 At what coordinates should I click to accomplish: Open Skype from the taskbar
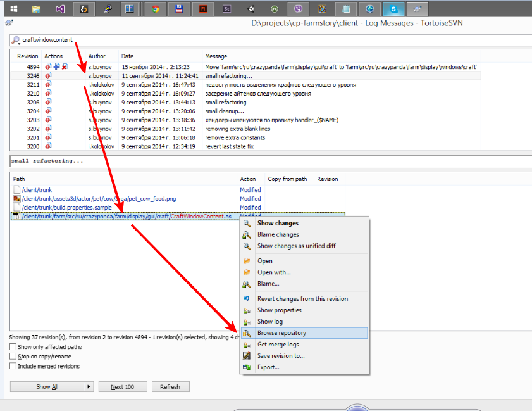pyautogui.click(x=395, y=9)
